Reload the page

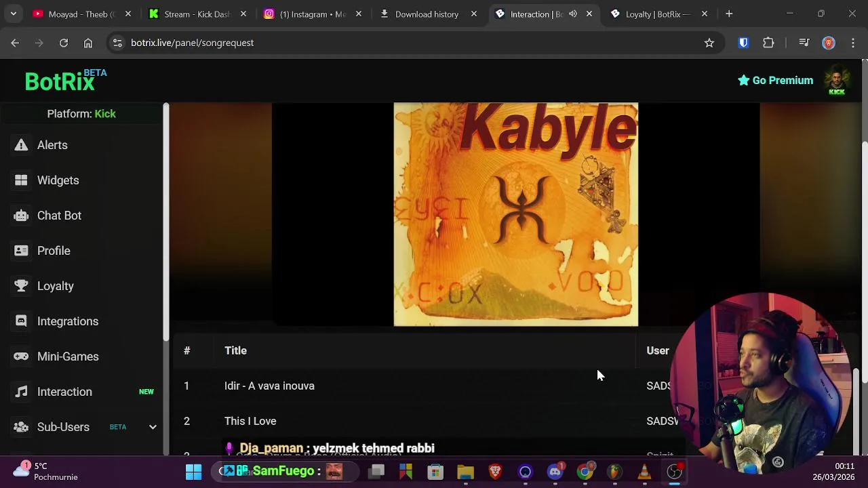[64, 43]
